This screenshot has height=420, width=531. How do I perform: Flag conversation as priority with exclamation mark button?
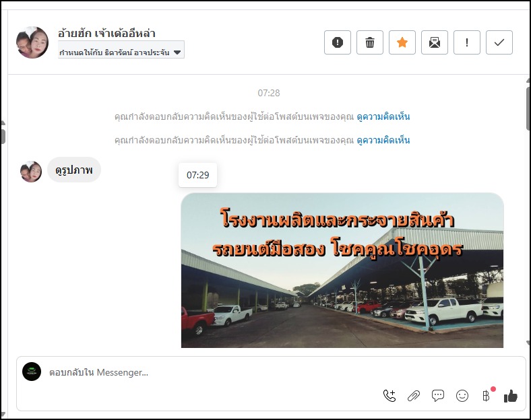[467, 42]
